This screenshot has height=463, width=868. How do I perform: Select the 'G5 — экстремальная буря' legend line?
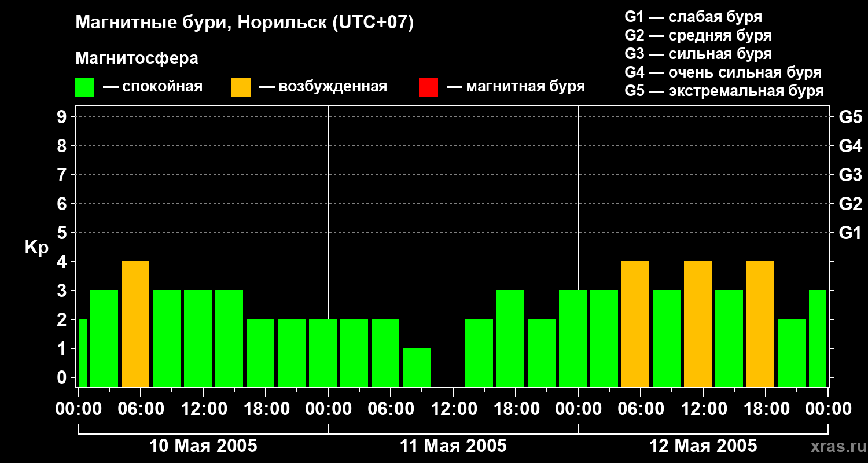(724, 91)
